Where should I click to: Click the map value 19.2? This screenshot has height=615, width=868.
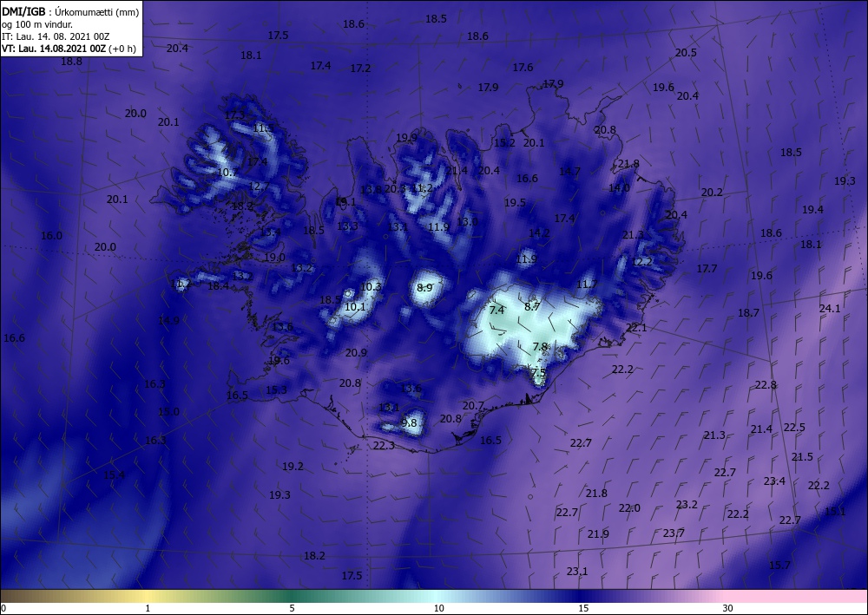pyautogui.click(x=293, y=467)
